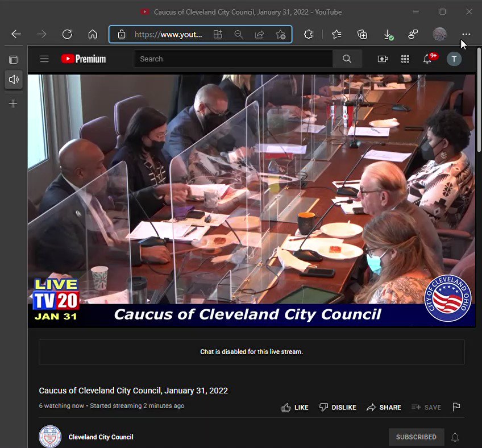This screenshot has height=448, width=482.
Task: Add this page to favorites
Action: [280, 35]
